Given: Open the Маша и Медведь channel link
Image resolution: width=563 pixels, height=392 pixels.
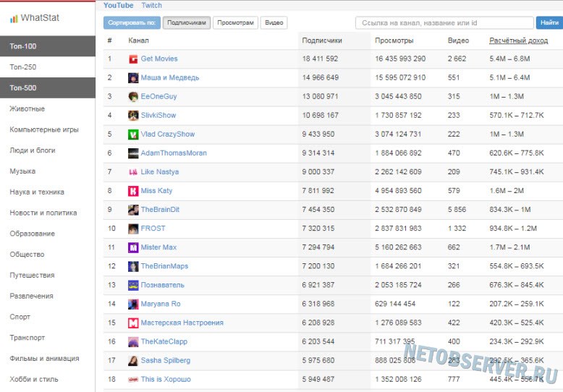Looking at the screenshot, I should [170, 78].
